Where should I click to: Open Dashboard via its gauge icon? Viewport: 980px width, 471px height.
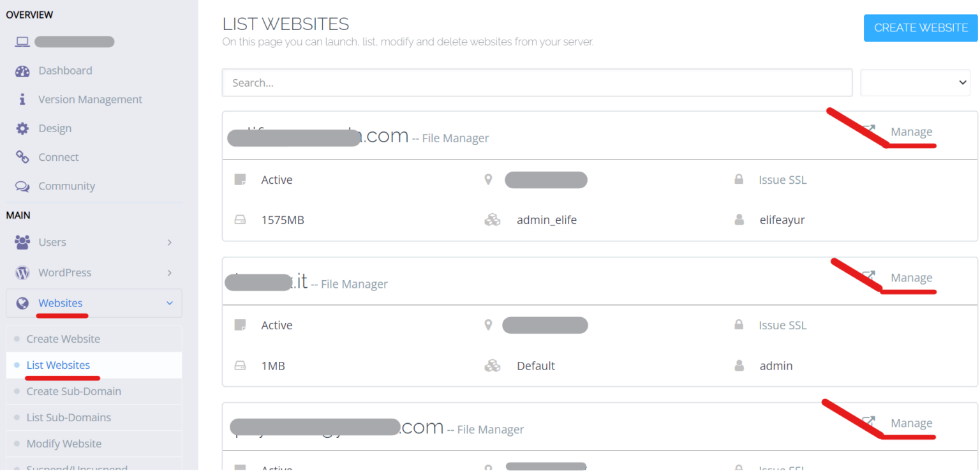click(22, 71)
